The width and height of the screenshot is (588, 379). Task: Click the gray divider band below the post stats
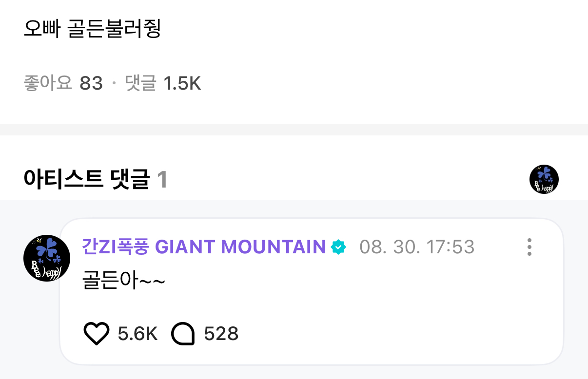click(294, 129)
